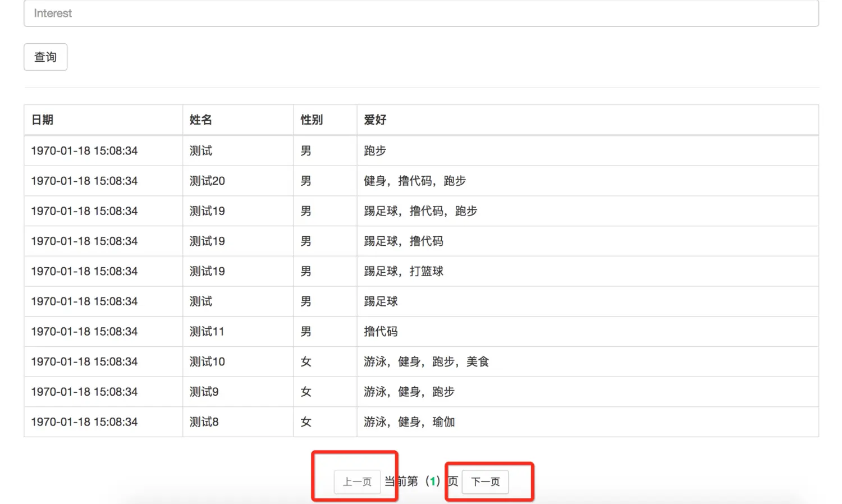
Task: Click the current page number 1
Action: [433, 481]
